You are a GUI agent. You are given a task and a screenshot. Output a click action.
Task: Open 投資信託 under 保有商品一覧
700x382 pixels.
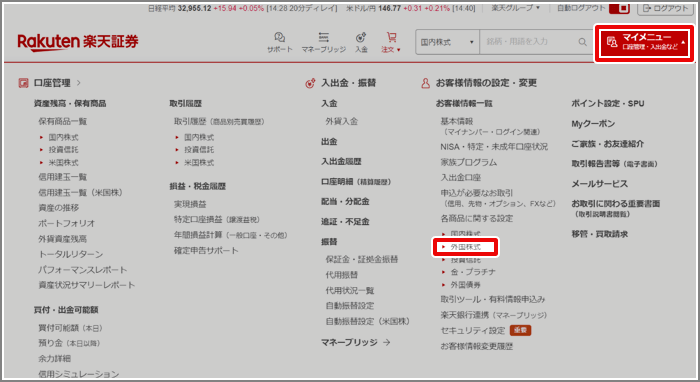(63, 149)
